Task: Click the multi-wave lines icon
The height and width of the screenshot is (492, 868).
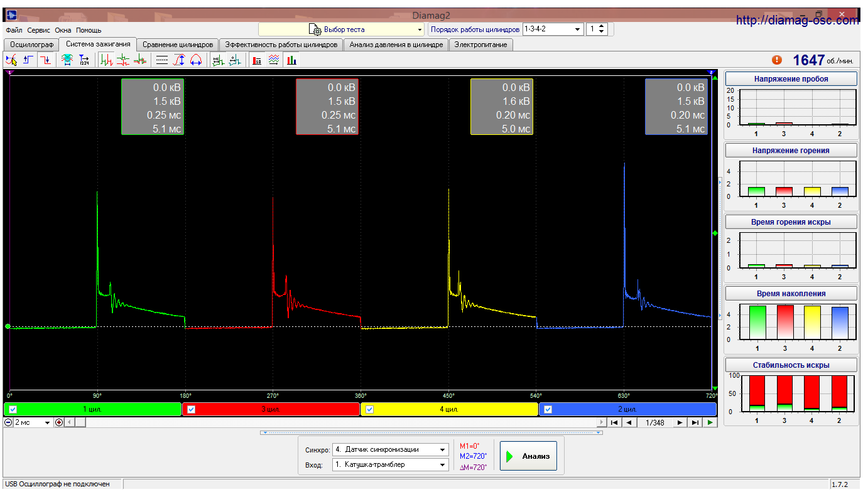Action: [x=274, y=60]
